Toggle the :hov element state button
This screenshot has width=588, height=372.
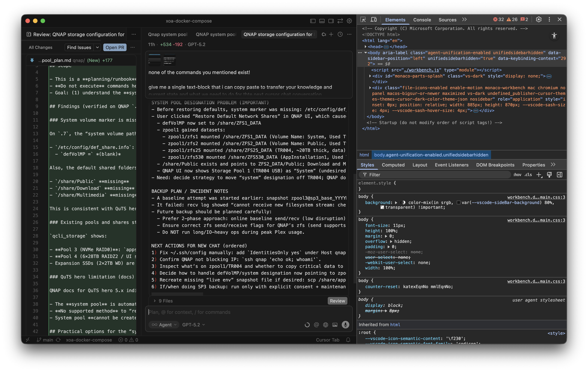point(517,175)
